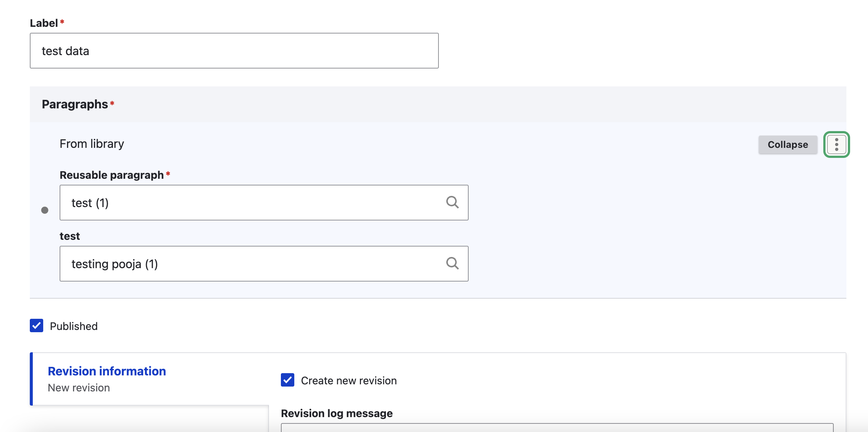Click the drag handle dot beside Reusable paragraph
868x432 pixels.
coord(45,209)
